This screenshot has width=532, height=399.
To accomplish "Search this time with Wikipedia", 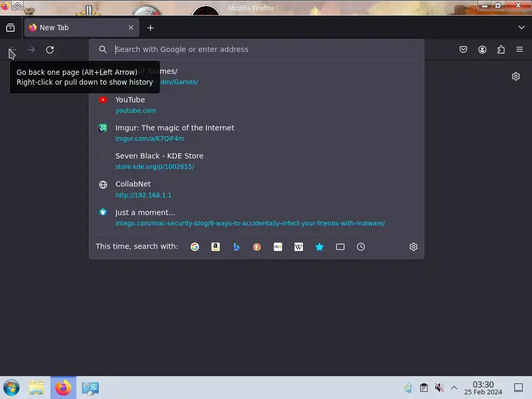I will click(299, 247).
